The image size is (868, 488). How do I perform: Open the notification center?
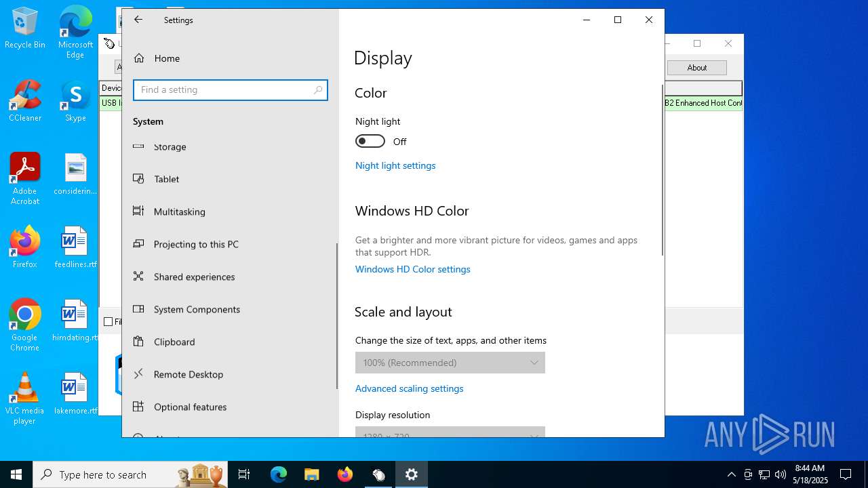[846, 474]
